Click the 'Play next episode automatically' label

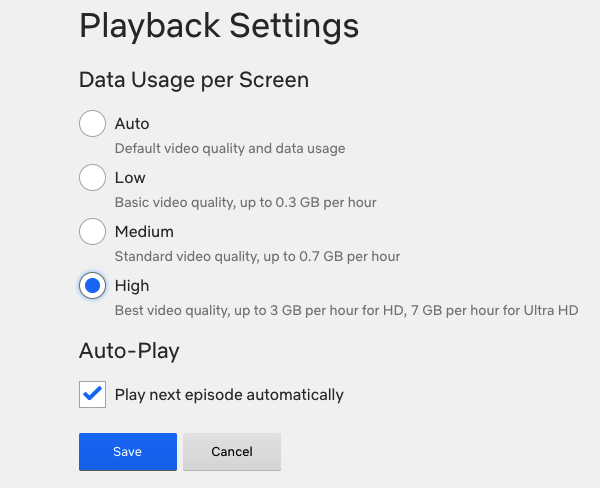[229, 394]
